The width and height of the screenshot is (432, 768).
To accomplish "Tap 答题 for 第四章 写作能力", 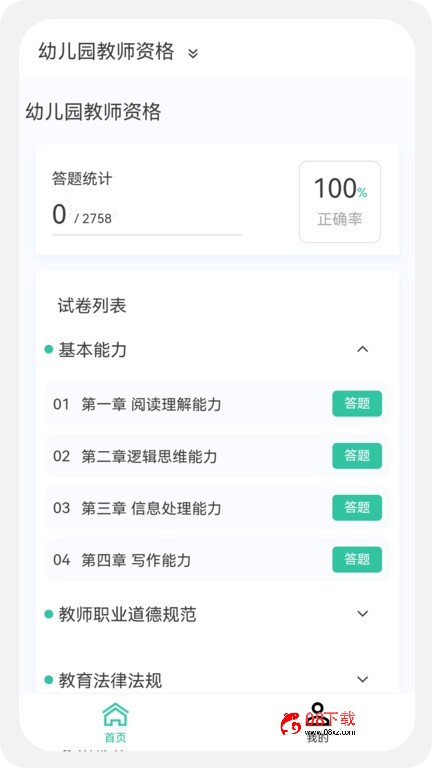I will [357, 559].
